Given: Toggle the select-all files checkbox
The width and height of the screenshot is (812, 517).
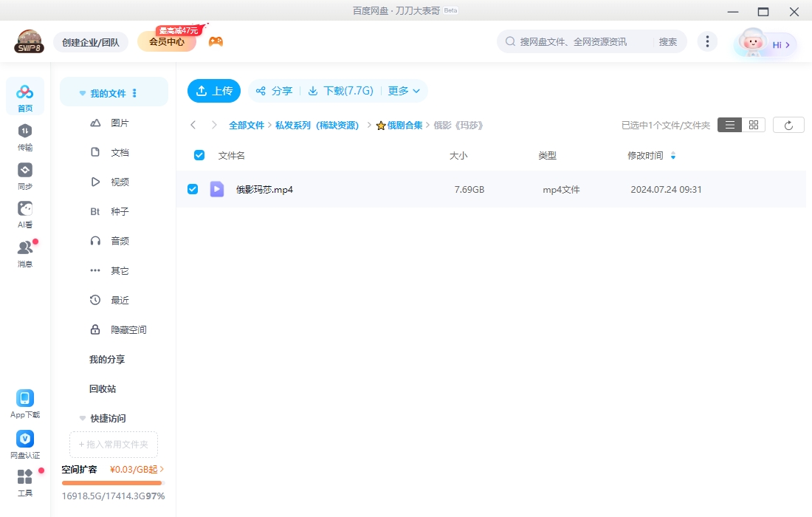Looking at the screenshot, I should tap(199, 155).
